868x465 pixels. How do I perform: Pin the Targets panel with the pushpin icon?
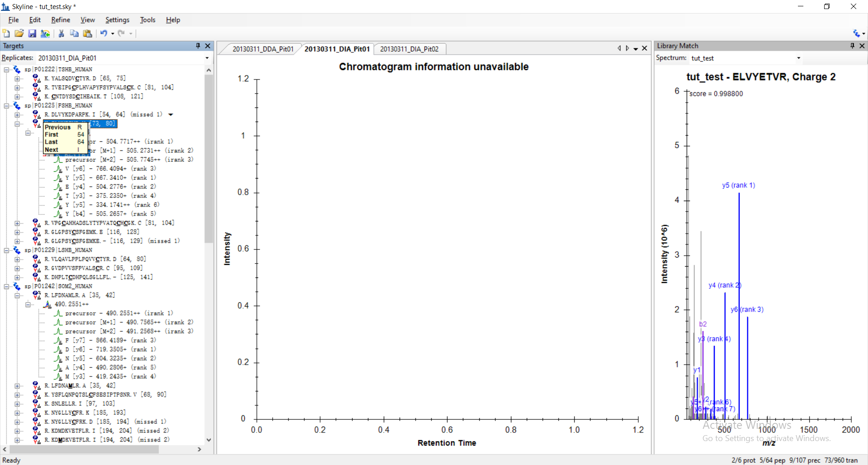pos(198,46)
